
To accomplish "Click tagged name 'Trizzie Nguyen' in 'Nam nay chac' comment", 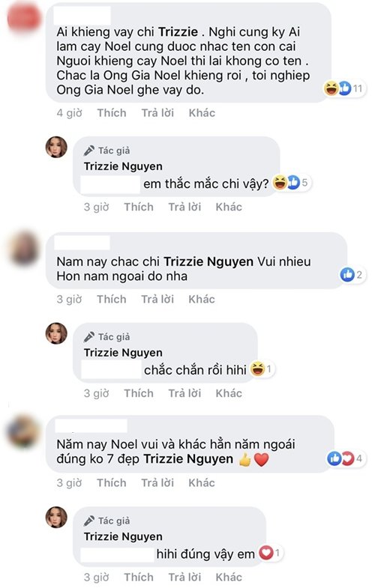I will pos(208,261).
